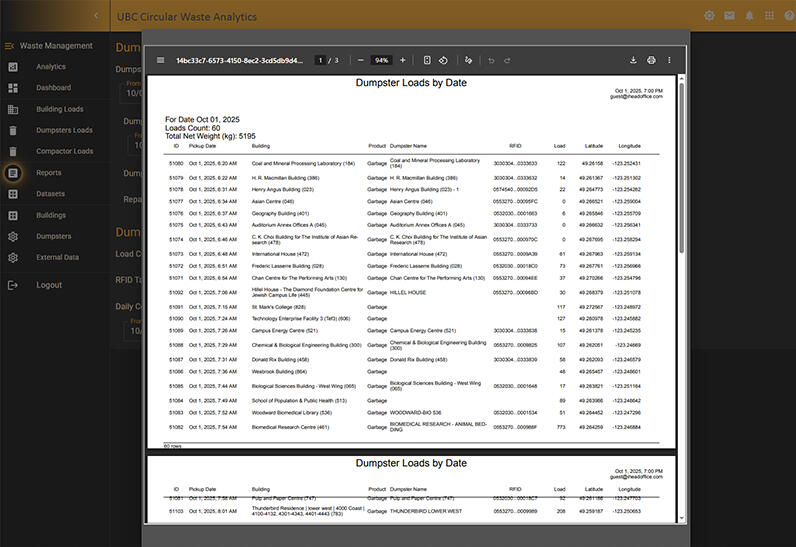Select the PDF draw annotation tool
Viewport: 796px width, 547px height.
[469, 60]
